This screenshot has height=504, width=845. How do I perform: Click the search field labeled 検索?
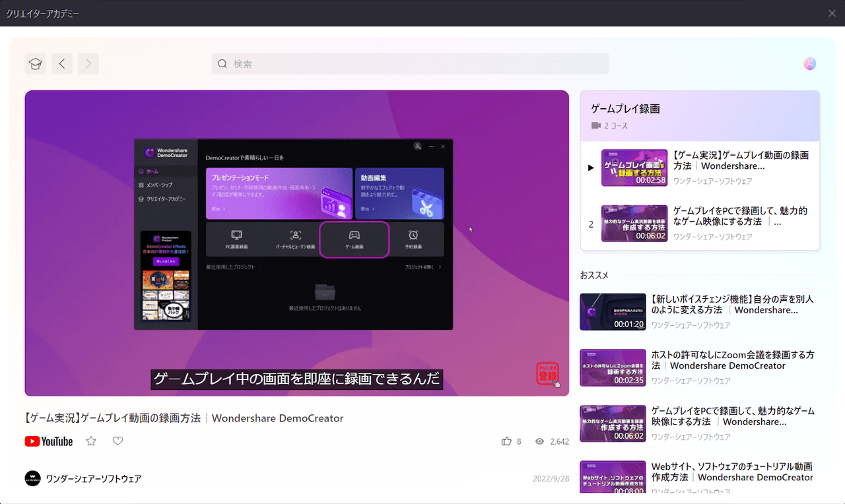point(410,64)
